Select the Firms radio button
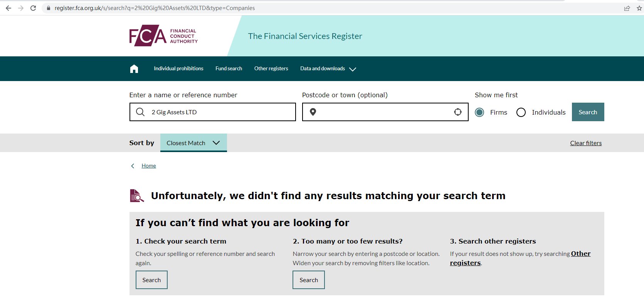Screen dimensions: 644x308 click(x=479, y=112)
